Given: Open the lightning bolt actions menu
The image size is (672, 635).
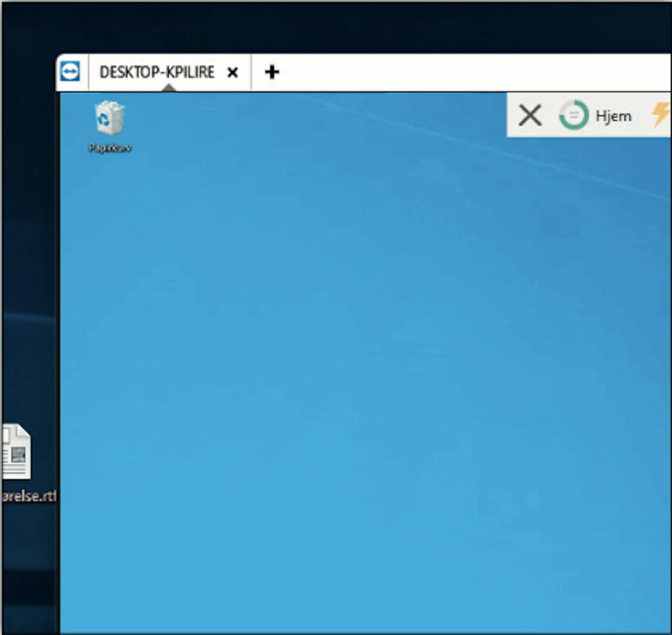Looking at the screenshot, I should (x=660, y=115).
